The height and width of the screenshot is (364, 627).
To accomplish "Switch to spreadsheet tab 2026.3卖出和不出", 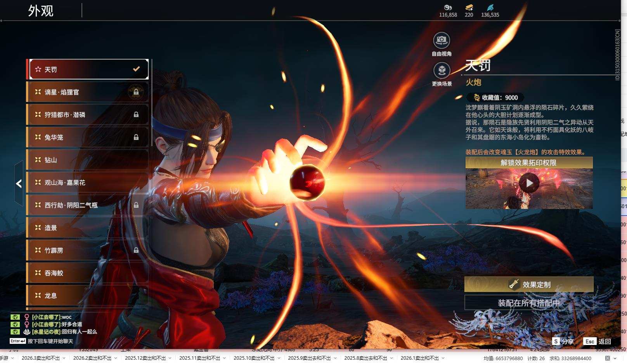I will click(x=41, y=358).
